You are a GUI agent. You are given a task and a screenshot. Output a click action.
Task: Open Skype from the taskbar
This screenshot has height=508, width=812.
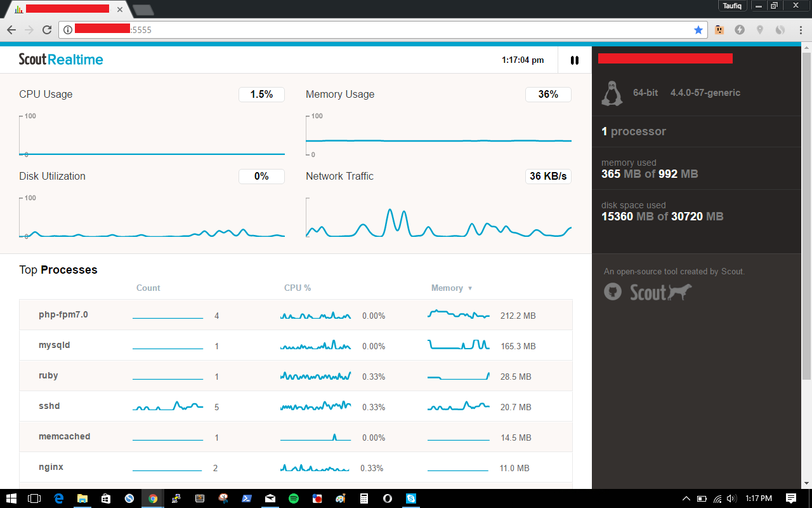tap(411, 498)
